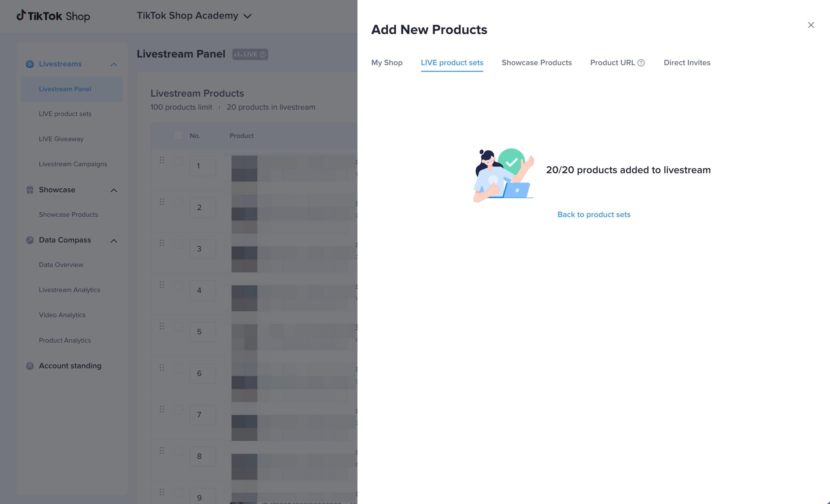
Task: Click the drag handle for product row 1
Action: [162, 160]
